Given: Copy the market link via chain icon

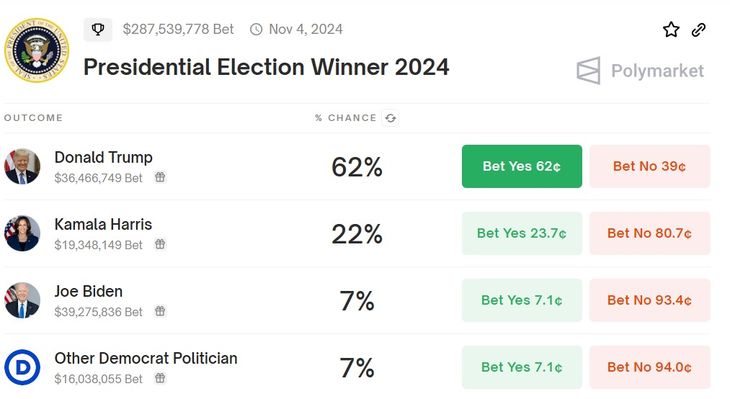Looking at the screenshot, I should pyautogui.click(x=698, y=30).
